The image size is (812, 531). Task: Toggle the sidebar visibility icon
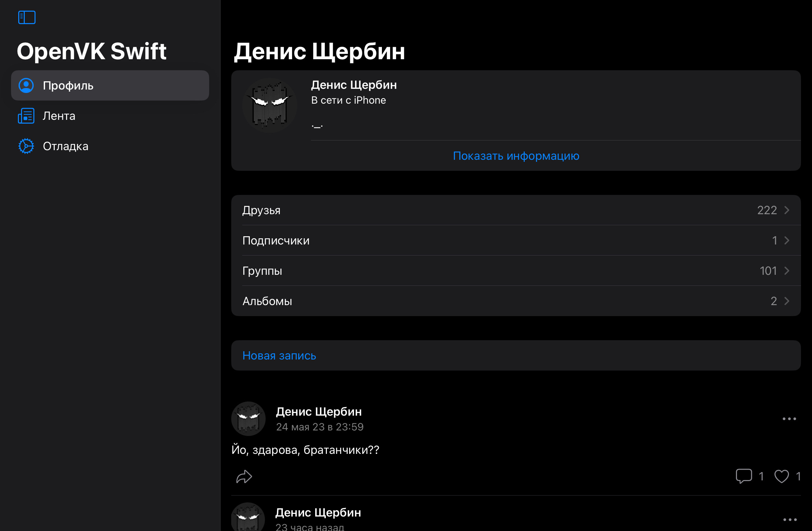[x=27, y=17]
